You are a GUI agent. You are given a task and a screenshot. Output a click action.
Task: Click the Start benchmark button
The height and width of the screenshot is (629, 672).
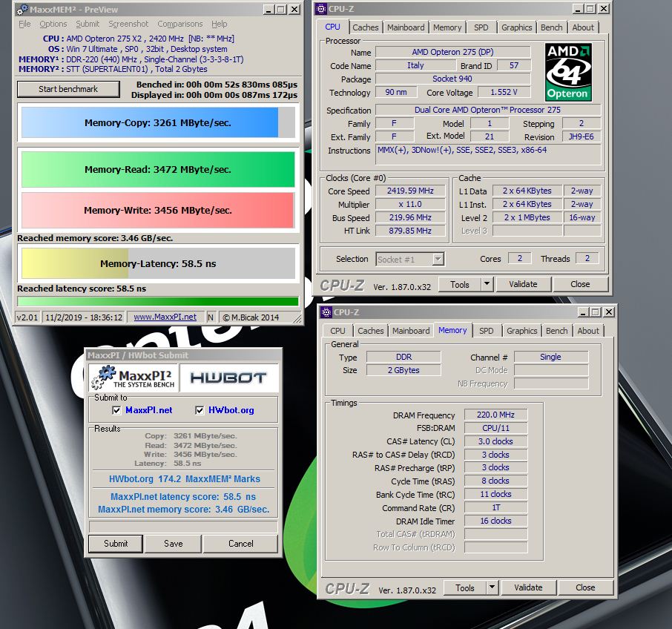(x=68, y=89)
